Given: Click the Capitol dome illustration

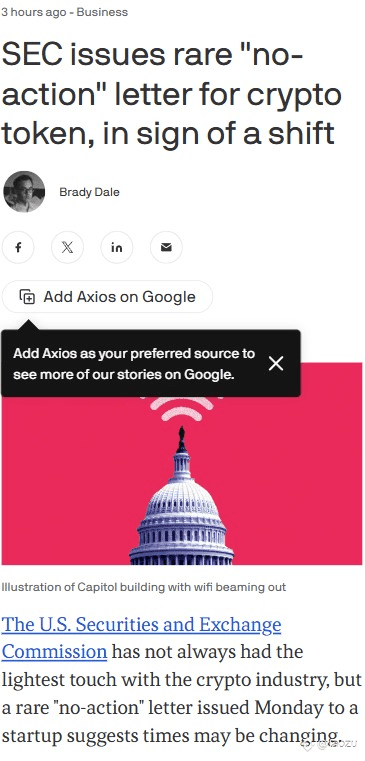Looking at the screenshot, I should point(181,500).
